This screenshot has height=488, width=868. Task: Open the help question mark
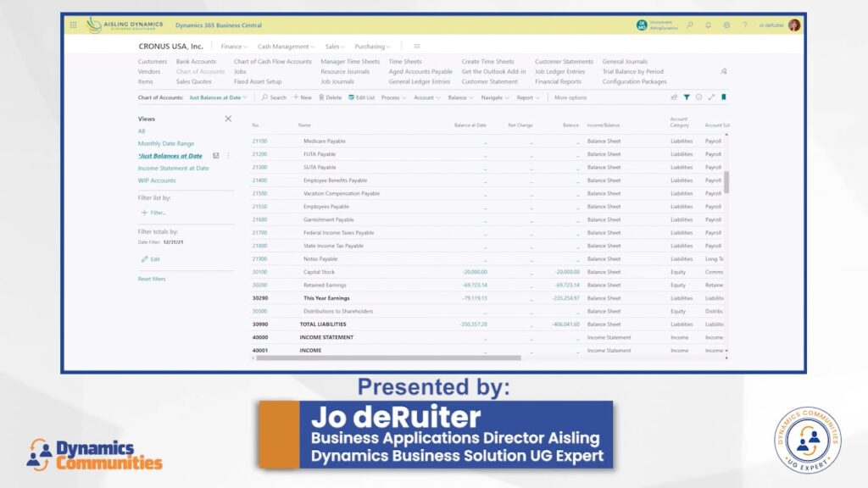[x=744, y=25]
